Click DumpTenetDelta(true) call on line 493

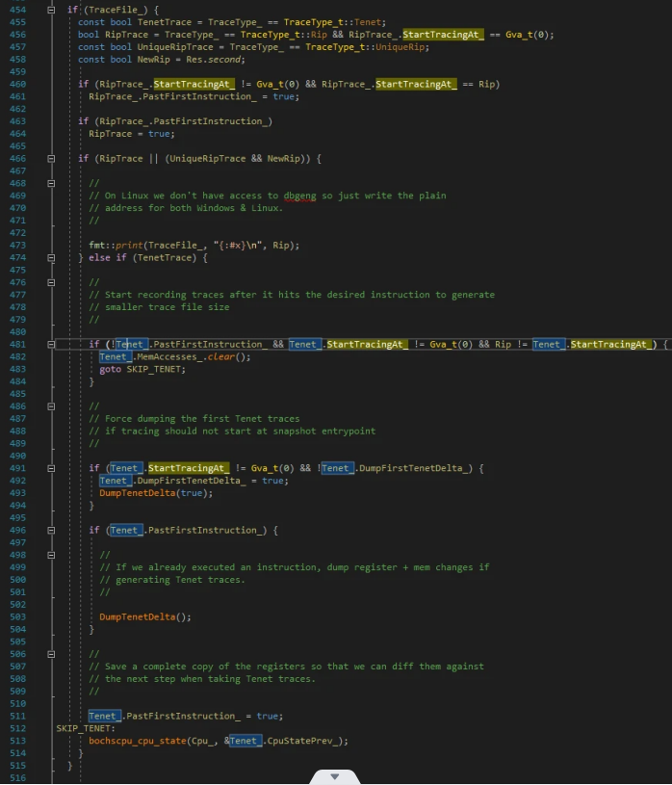click(x=156, y=493)
